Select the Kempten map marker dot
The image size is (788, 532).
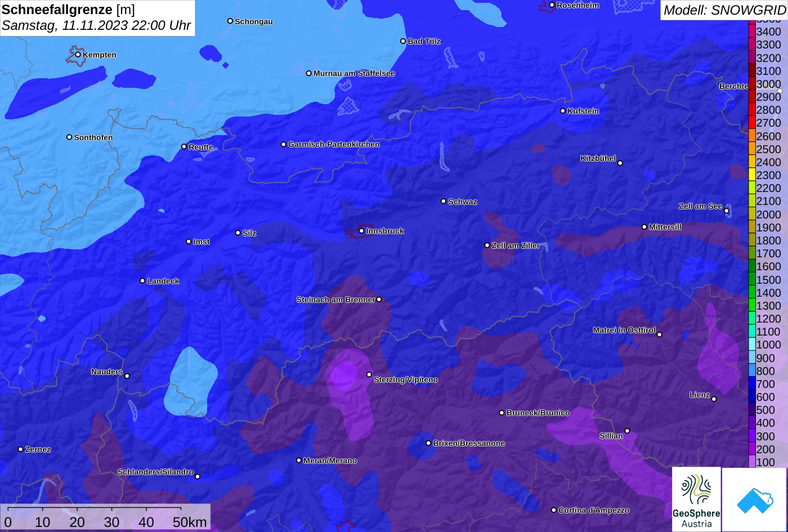(78, 55)
